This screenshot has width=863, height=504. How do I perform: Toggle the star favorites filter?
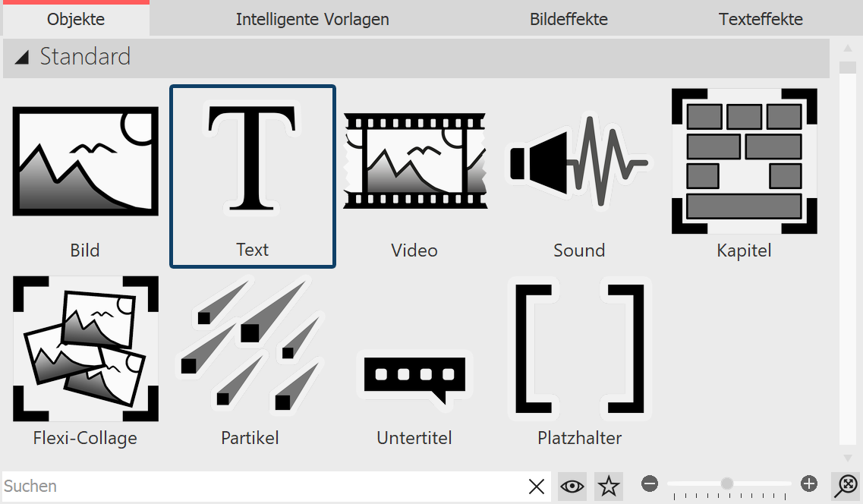point(608,487)
